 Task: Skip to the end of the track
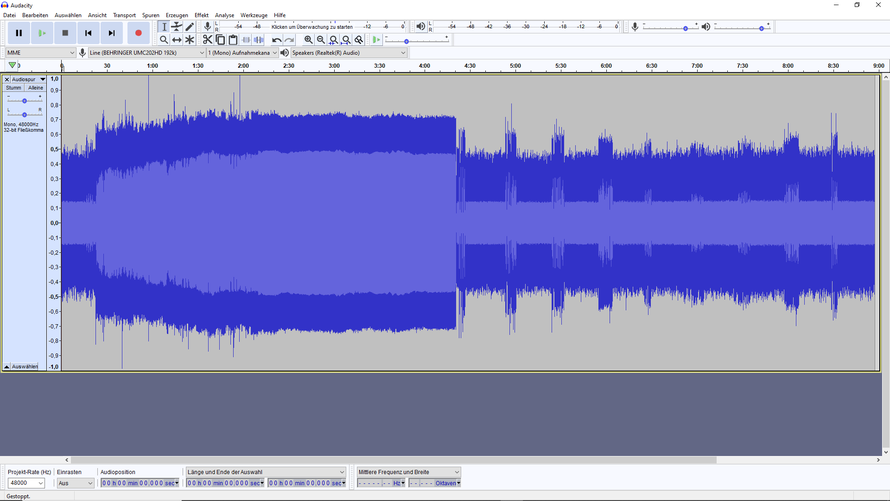pos(112,33)
